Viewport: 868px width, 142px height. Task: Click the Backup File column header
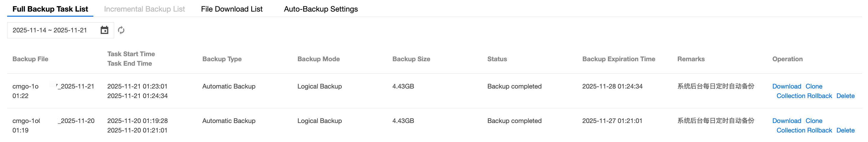[30, 59]
